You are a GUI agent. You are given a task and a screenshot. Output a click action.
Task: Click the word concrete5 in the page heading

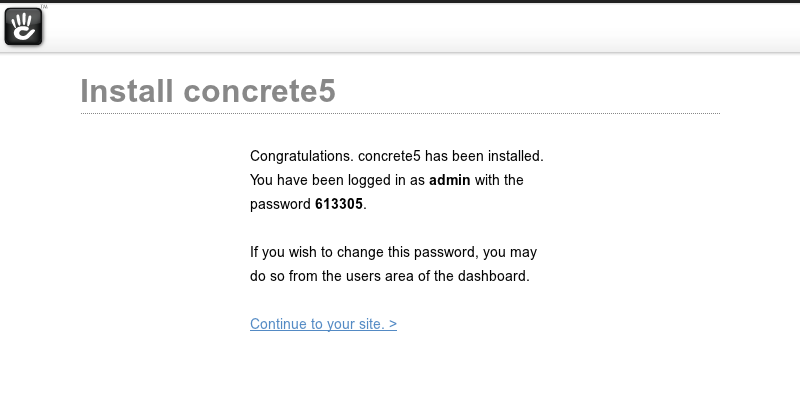(x=259, y=91)
